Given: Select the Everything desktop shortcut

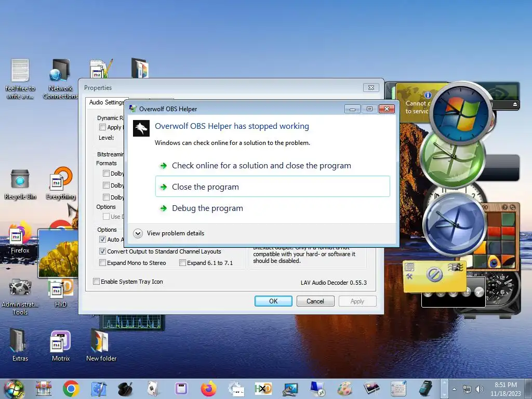Looking at the screenshot, I should coord(61,183).
